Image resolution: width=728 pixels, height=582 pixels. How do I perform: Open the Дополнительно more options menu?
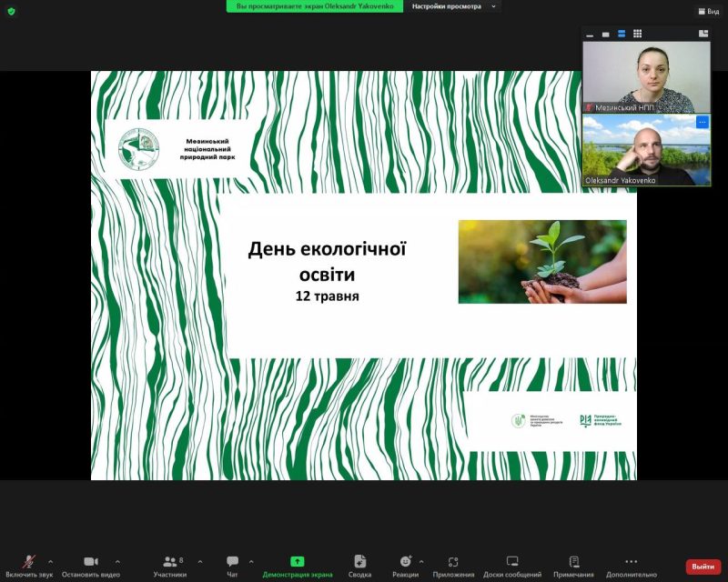pos(631,566)
